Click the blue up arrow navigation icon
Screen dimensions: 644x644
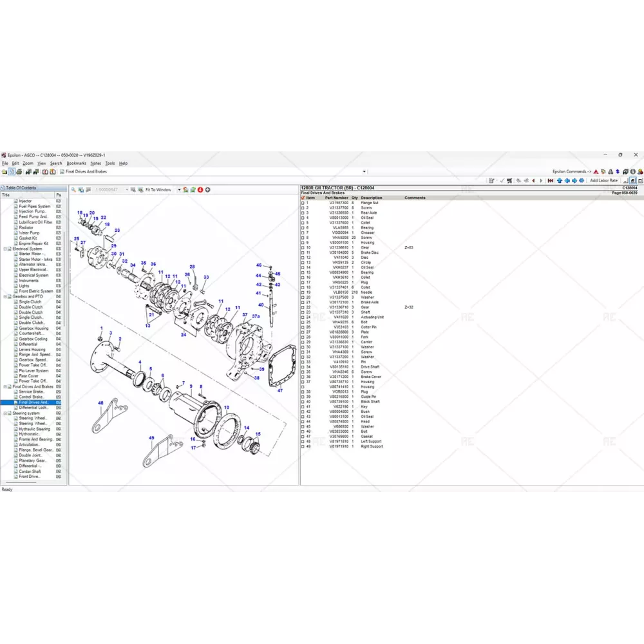[x=559, y=181]
